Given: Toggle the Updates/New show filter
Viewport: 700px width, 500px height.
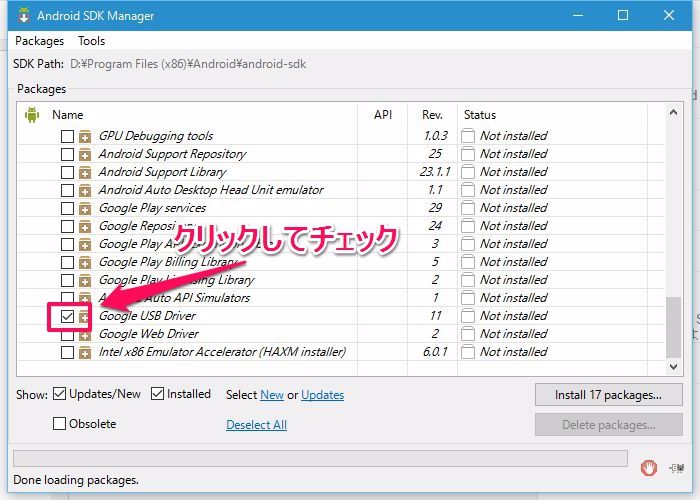Looking at the screenshot, I should 59,394.
